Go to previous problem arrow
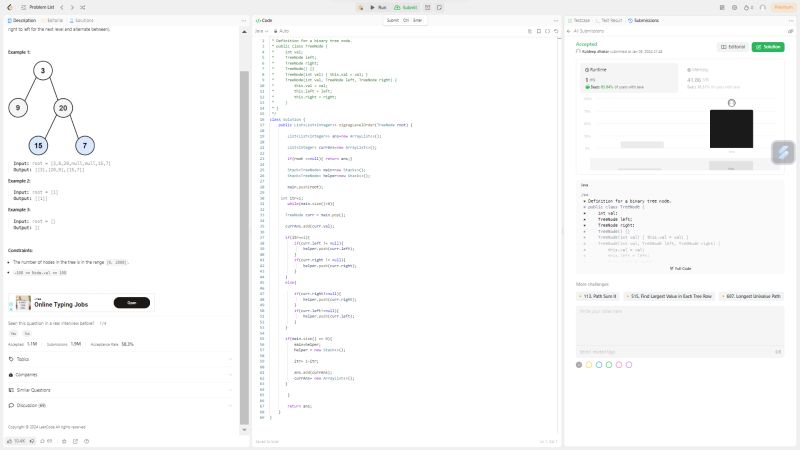Image resolution: width=800 pixels, height=450 pixels. tap(62, 7)
